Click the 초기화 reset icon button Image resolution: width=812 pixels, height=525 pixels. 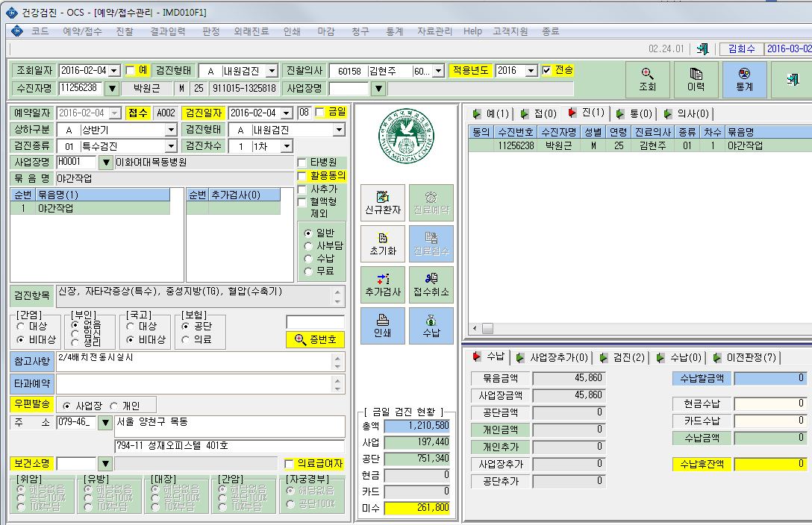coord(383,244)
